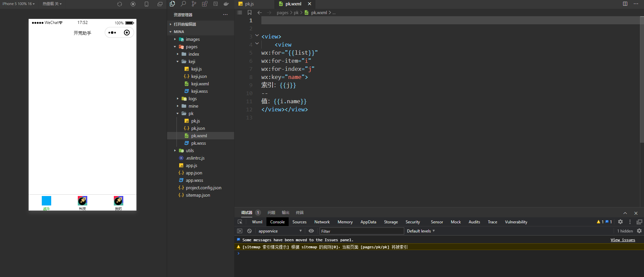The width and height of the screenshot is (644, 277).
Task: Fold the outer view tag at line 3
Action: tap(257, 35)
